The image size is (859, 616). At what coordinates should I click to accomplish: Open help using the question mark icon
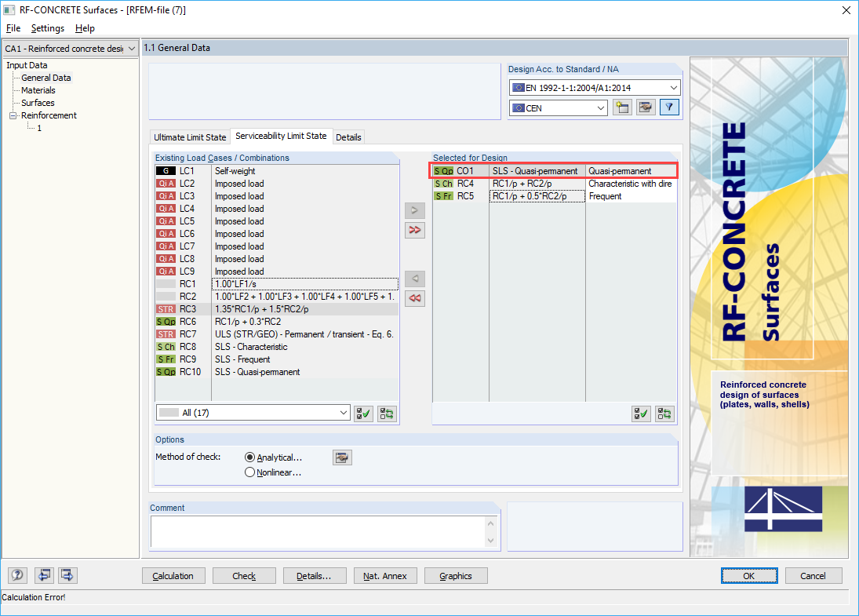coord(16,575)
